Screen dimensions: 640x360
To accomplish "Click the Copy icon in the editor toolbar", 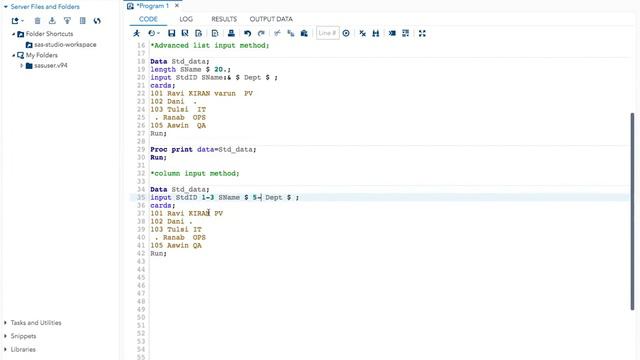I will point(291,33).
